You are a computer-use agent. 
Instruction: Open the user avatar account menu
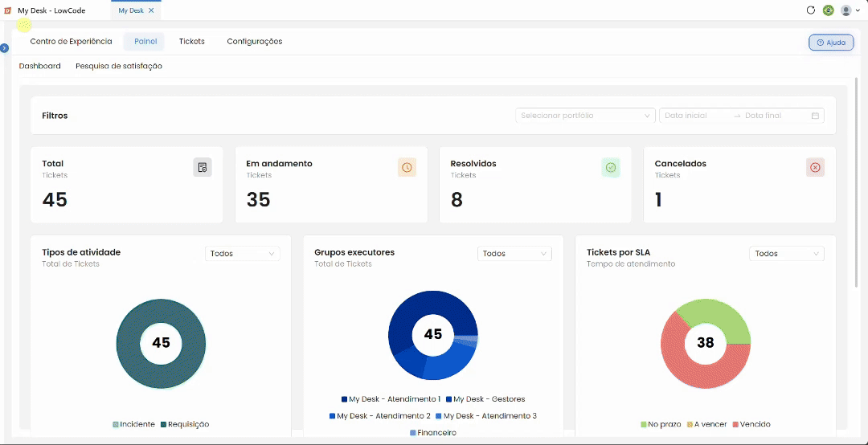850,10
